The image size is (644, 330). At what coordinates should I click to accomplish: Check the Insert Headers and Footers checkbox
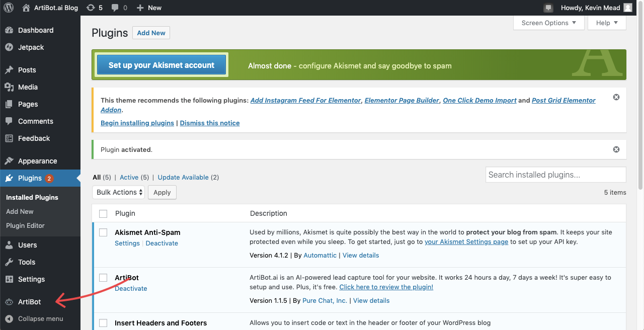coord(103,323)
